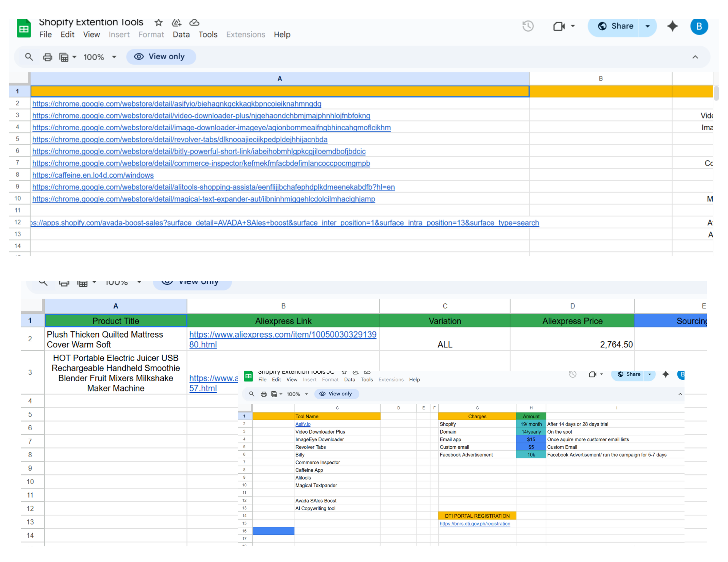The height and width of the screenshot is (562, 728).
Task: Open the caffeine.en.lo4d.com/windows link
Action: (x=93, y=175)
